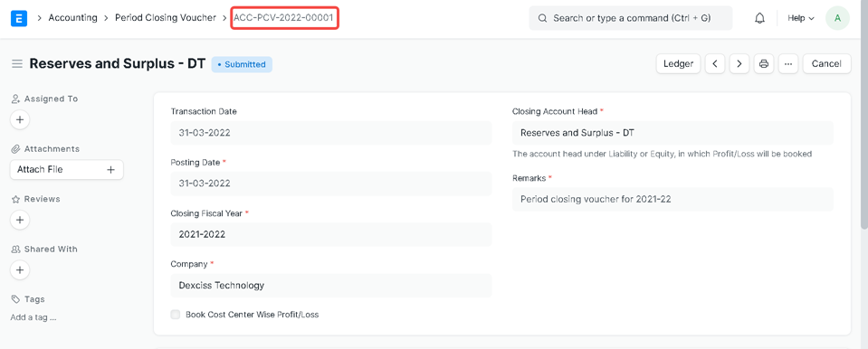This screenshot has width=868, height=349.
Task: Click the Transaction Date field
Action: coord(331,133)
